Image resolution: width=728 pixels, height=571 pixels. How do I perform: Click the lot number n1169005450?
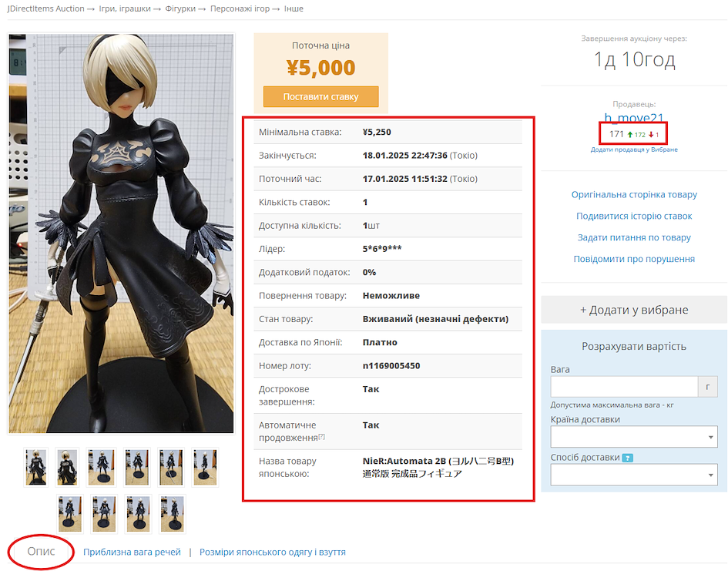pyautogui.click(x=391, y=366)
